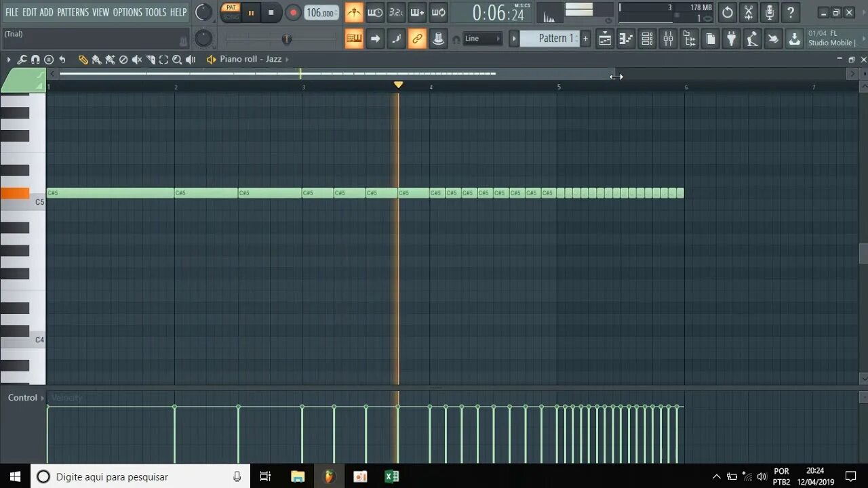Open audio editor scissors icon
Viewport: 868px width, 488px height.
pos(749,12)
